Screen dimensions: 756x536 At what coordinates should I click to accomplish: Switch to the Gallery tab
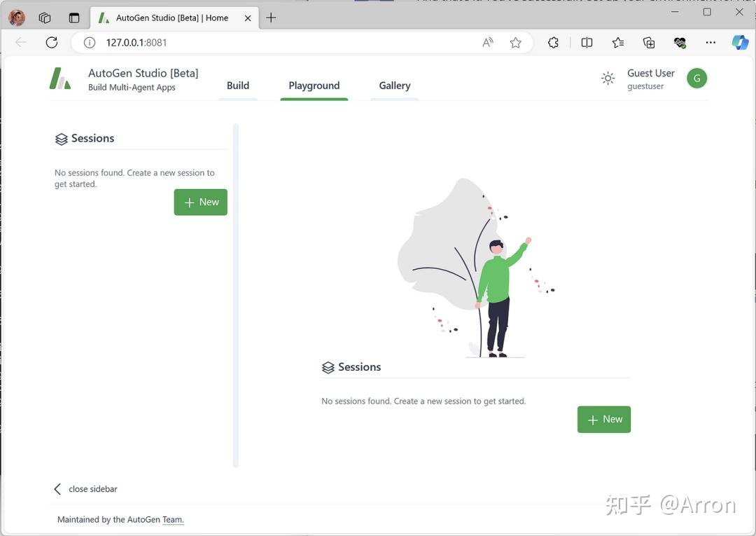tap(394, 85)
